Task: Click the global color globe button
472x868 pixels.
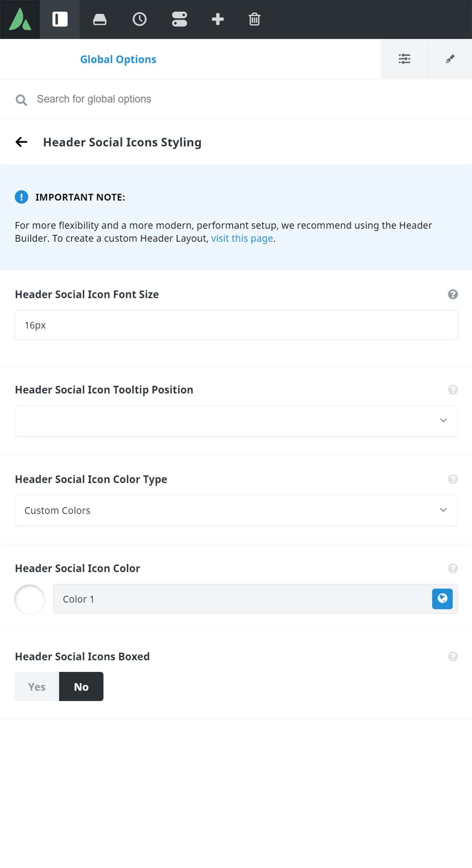Action: point(442,599)
